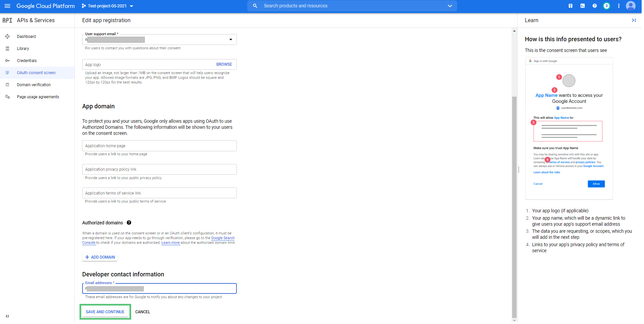Expand the search bar dropdown arrow
Screen dimensions: 644x324
(x=450, y=6)
